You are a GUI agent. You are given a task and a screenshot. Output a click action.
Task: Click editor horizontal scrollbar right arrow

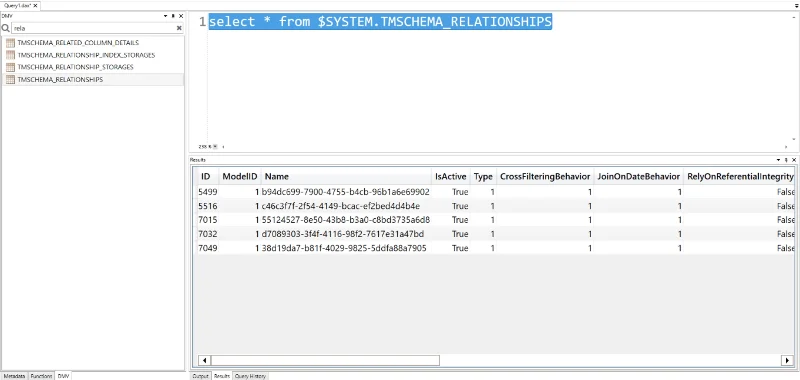tap(787, 146)
